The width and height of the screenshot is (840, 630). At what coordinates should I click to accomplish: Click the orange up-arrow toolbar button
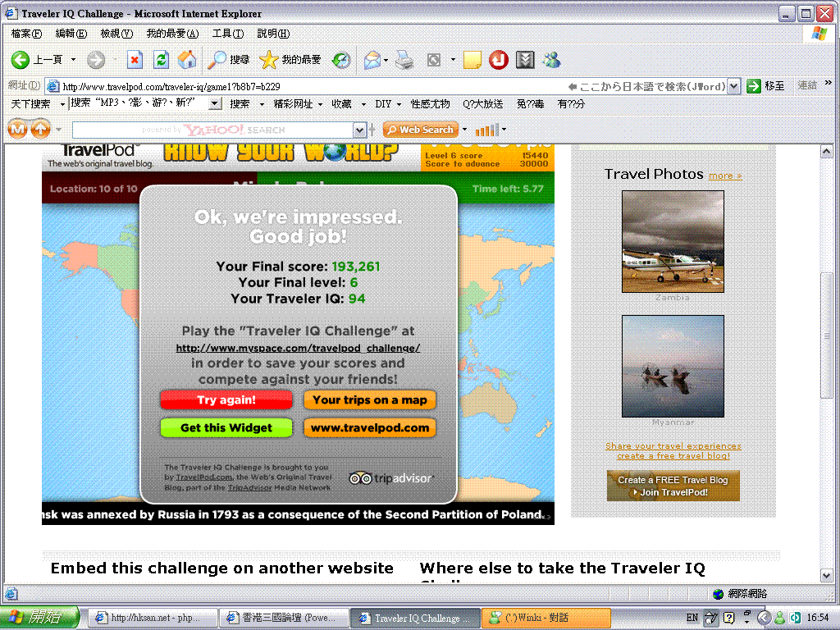tap(41, 129)
